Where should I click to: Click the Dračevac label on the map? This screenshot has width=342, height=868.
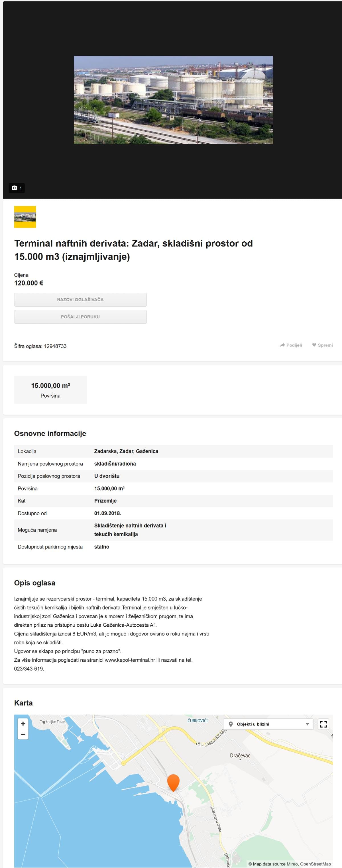pyautogui.click(x=240, y=755)
